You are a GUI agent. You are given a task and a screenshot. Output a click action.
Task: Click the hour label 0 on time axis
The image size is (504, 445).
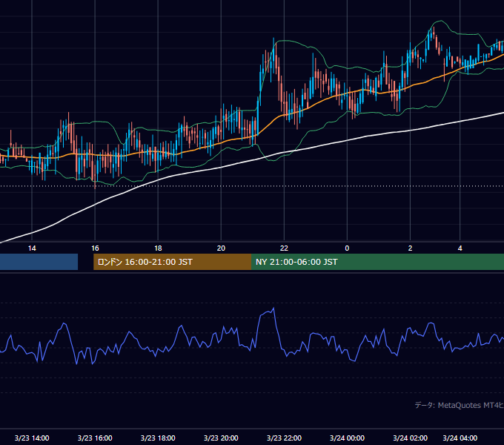coord(347,248)
